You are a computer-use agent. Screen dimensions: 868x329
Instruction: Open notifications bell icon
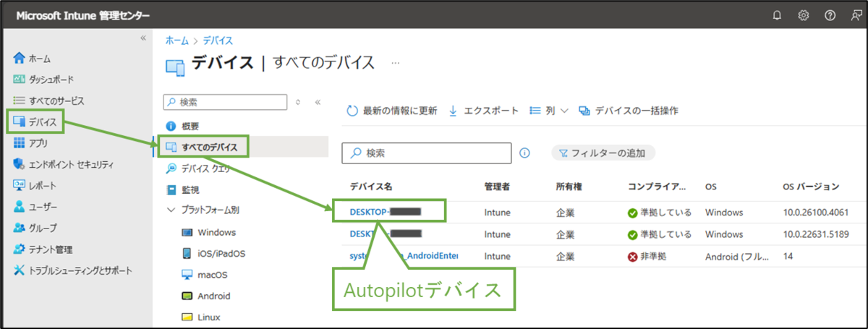pos(777,16)
